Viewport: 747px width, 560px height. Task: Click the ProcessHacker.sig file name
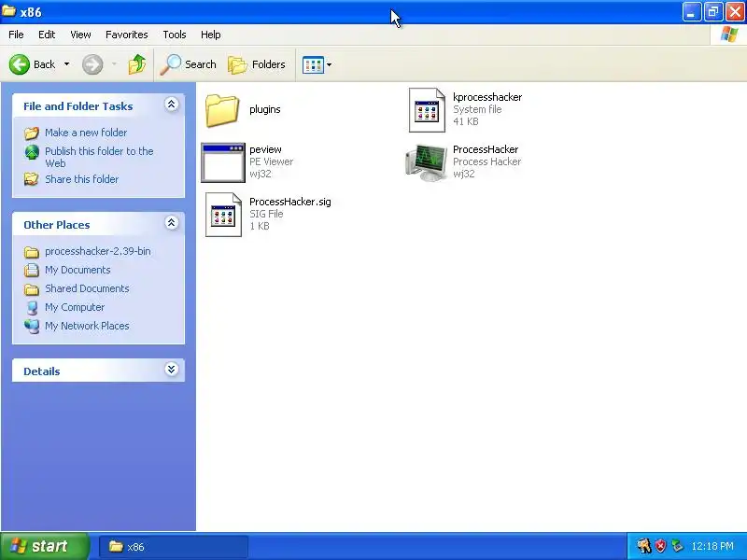coord(290,202)
